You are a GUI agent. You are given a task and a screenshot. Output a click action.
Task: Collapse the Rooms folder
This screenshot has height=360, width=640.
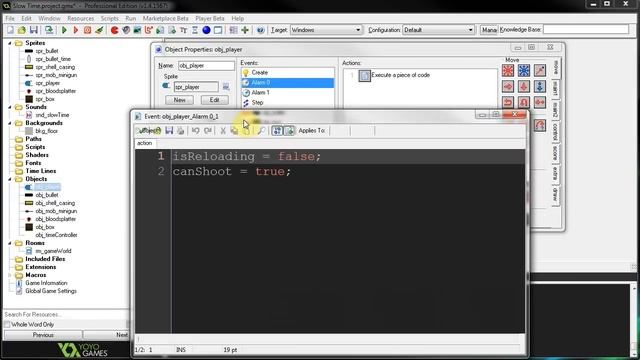click(x=10, y=243)
